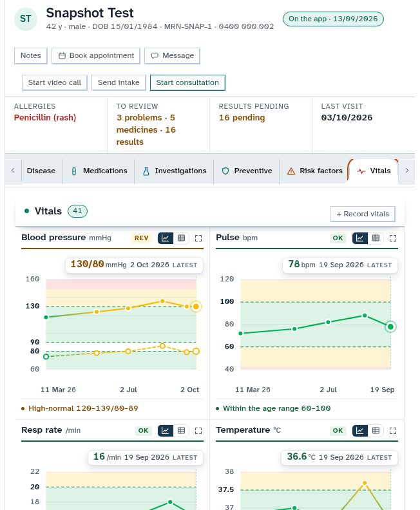Screen dimensions: 420x510
Task: Expand Temperature chart fullscreen
Action: click(393, 431)
